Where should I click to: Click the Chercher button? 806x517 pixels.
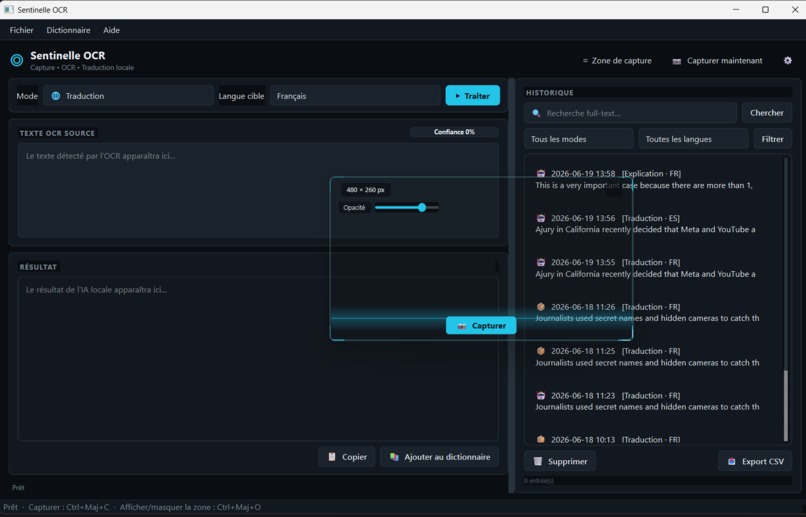(766, 113)
